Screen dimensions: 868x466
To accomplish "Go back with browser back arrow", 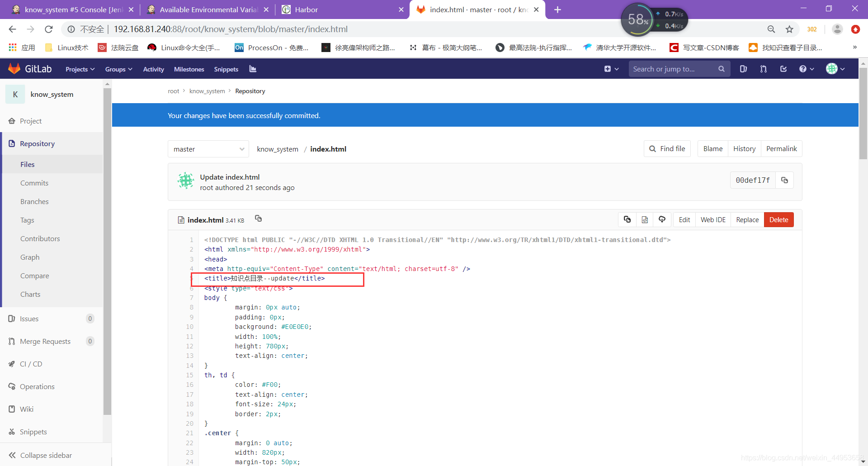I will (x=12, y=29).
